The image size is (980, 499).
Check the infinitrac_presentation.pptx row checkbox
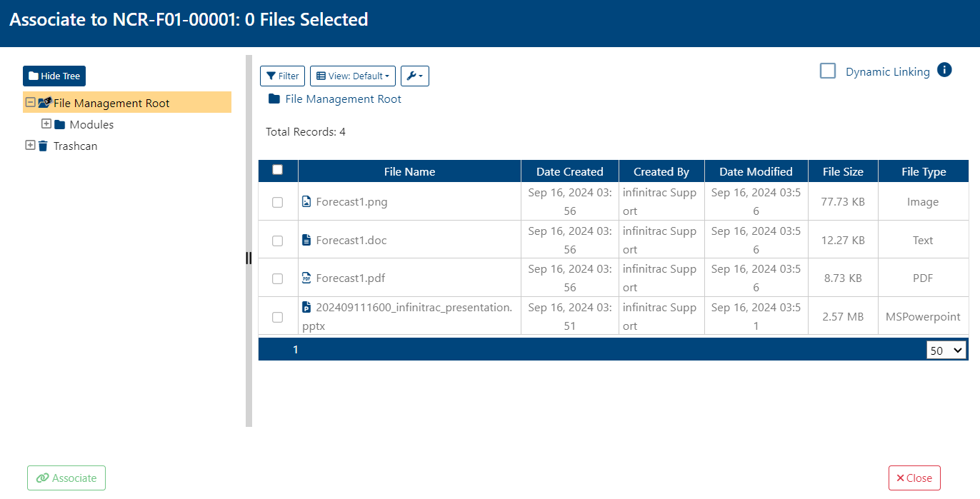click(278, 318)
